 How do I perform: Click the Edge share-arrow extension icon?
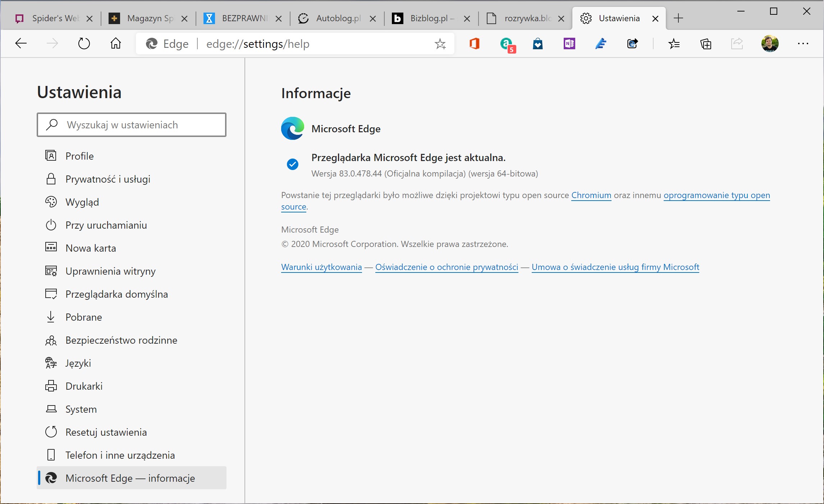[x=632, y=44]
